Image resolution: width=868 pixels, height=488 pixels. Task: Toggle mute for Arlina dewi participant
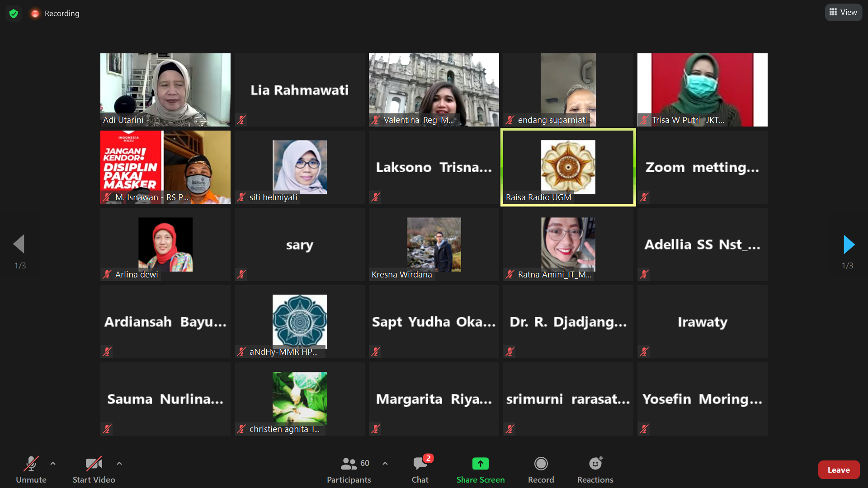click(108, 275)
